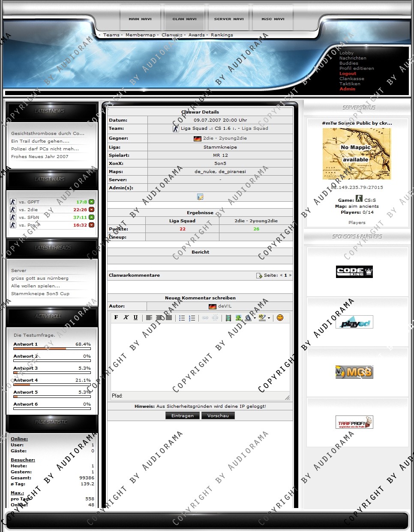Click the insert video filmstrip icon

point(228,318)
